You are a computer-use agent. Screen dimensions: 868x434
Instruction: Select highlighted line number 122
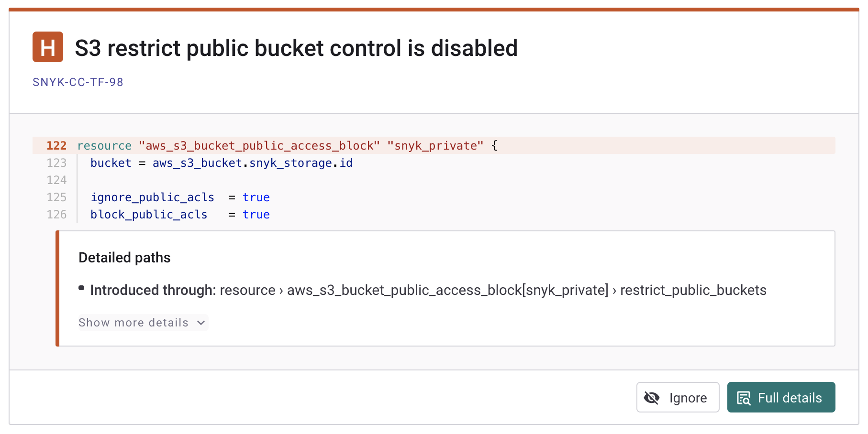(x=56, y=146)
